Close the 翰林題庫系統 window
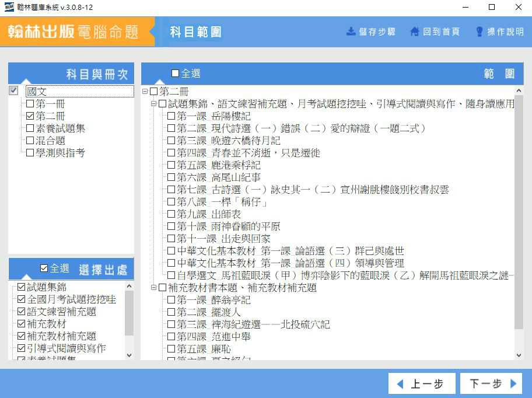This screenshot has width=532, height=398. point(518,7)
